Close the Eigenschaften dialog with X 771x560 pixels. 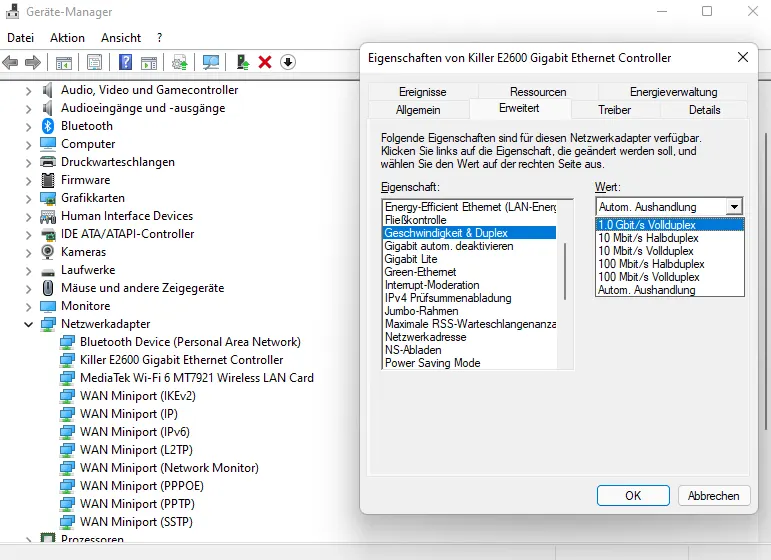[743, 58]
